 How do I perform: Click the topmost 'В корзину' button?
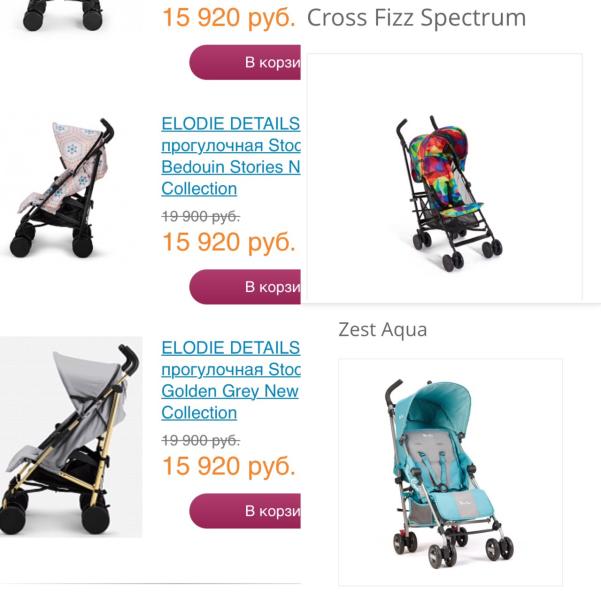[x=246, y=62]
